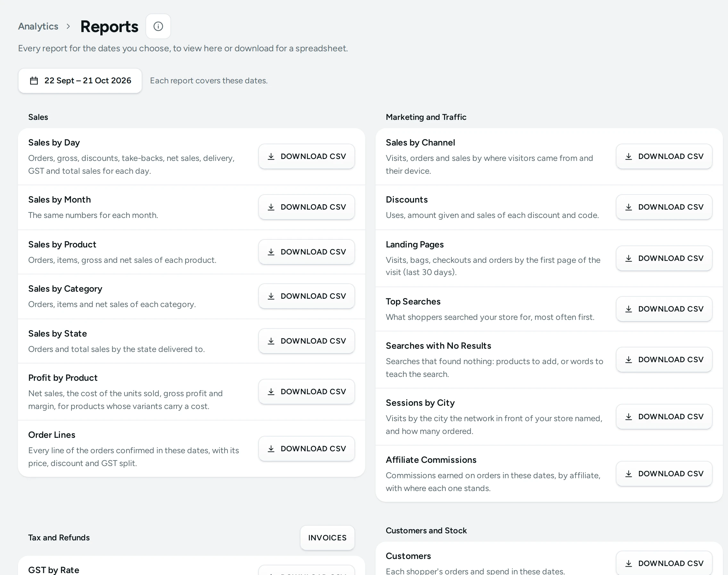Click the Customers and Stock heading
The width and height of the screenshot is (728, 575).
426,530
